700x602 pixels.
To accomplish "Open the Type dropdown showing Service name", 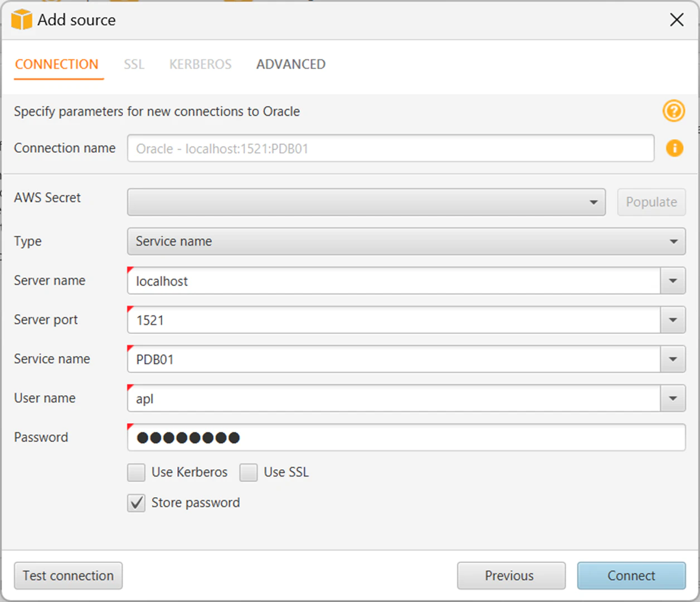I will (x=406, y=241).
